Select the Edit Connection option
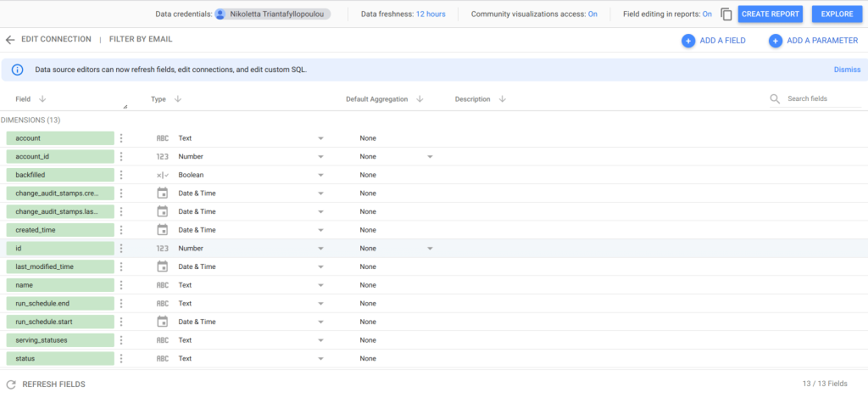 pyautogui.click(x=56, y=39)
